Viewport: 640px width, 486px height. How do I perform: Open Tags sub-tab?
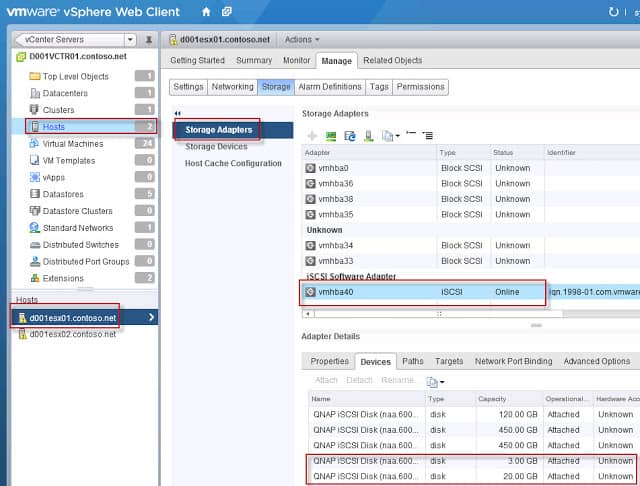click(379, 87)
